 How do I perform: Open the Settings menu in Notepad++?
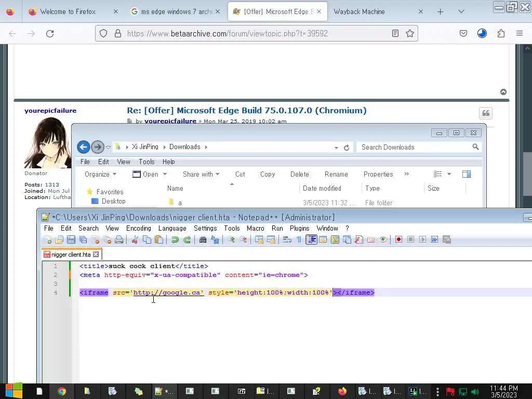(x=205, y=229)
